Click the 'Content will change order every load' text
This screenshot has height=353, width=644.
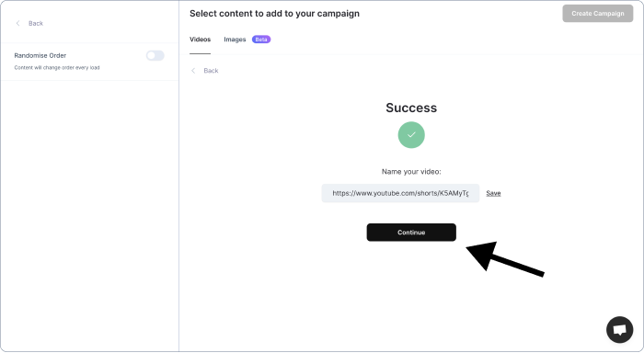pyautogui.click(x=57, y=68)
